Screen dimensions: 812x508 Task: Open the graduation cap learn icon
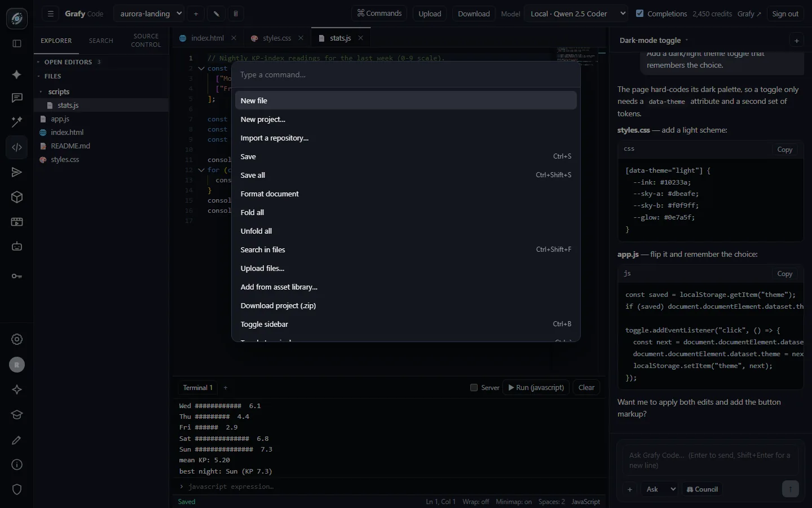(17, 415)
